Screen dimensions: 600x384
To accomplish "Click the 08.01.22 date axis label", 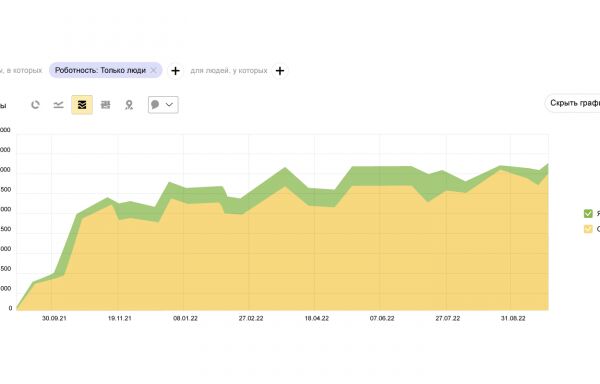I will coord(185,318).
